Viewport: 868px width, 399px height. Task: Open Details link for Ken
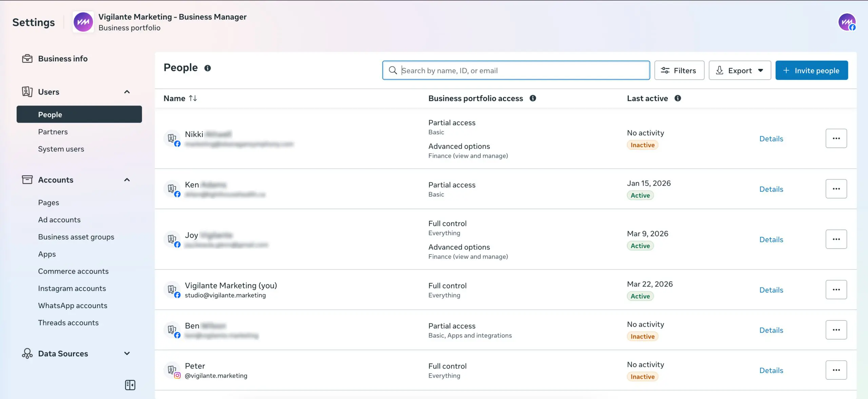click(x=771, y=189)
